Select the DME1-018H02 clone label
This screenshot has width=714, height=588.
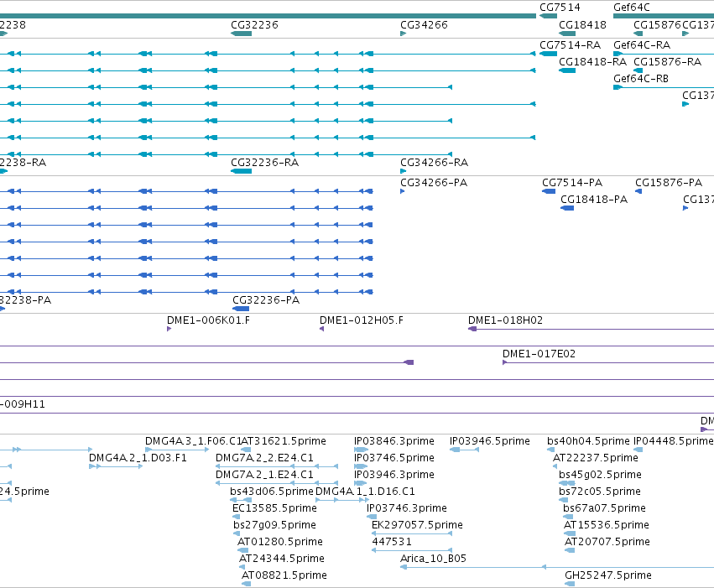[x=505, y=320]
